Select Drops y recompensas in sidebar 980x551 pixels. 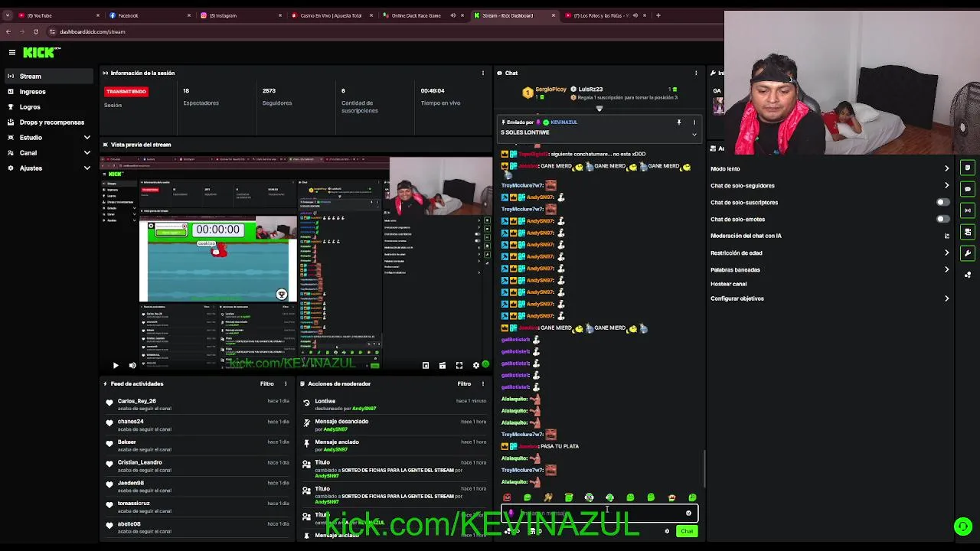pos(50,122)
